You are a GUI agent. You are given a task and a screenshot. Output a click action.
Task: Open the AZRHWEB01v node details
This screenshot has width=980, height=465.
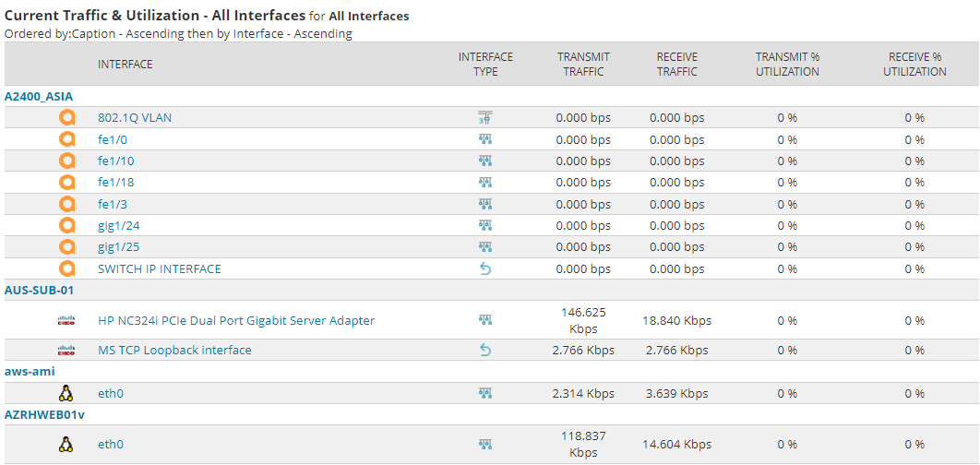pos(43,414)
